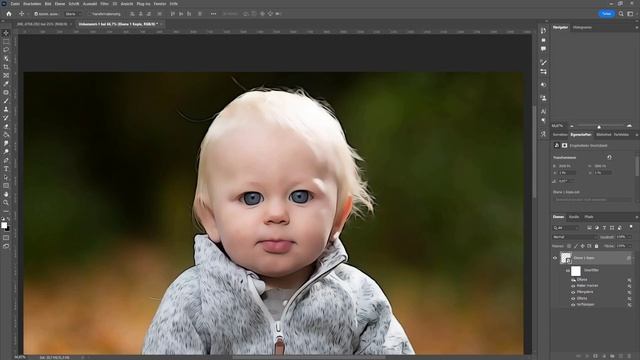Select the Zoom tool in the toolbox

pos(6,203)
